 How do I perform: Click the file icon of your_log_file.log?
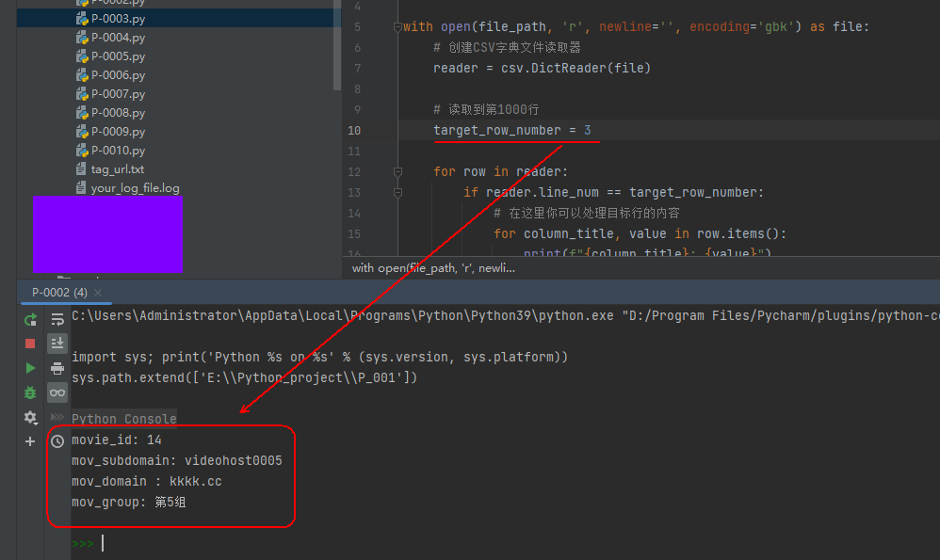click(x=81, y=188)
